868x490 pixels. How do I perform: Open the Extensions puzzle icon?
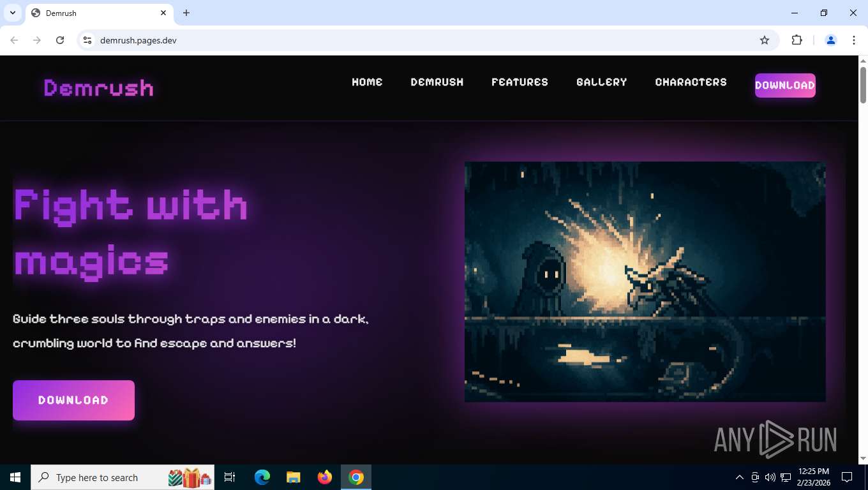tap(797, 40)
